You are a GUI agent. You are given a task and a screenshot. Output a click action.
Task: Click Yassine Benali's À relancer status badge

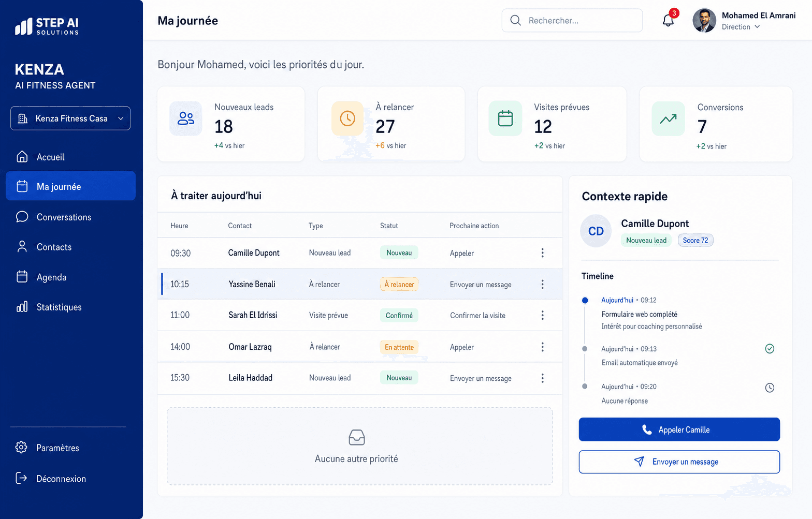pos(399,284)
